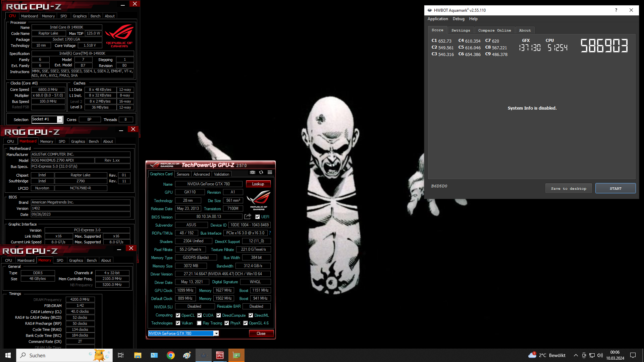Toggle the DirectCompute checkbox
Viewport: 644px width, 362px height.
point(219,315)
